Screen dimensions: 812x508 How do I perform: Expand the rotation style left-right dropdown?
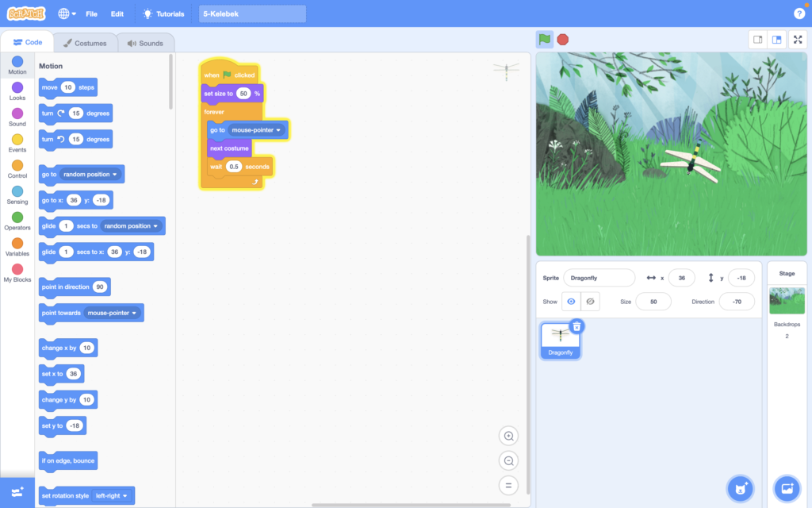click(113, 496)
